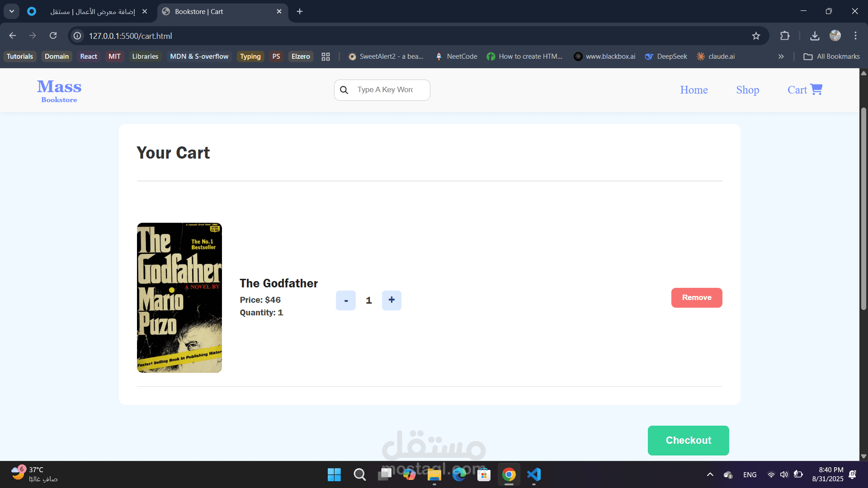Show hidden system tray icons
The width and height of the screenshot is (868, 488).
coord(710,474)
